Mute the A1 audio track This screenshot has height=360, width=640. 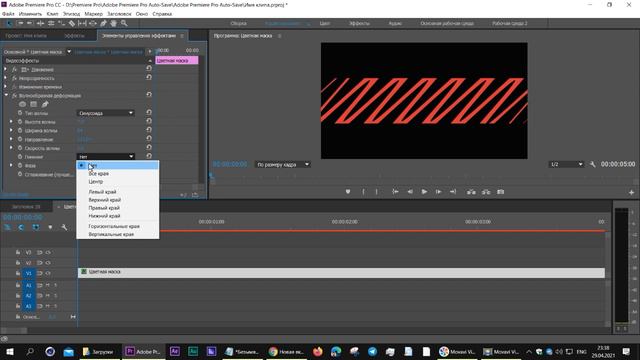tap(48, 285)
